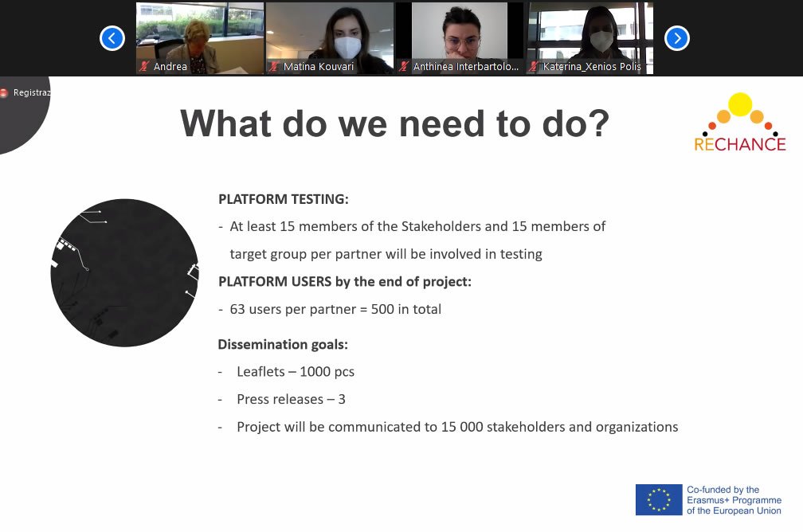Click the 'What do we need to do?' title
Viewport: 803px width, 532px height.
pos(395,123)
